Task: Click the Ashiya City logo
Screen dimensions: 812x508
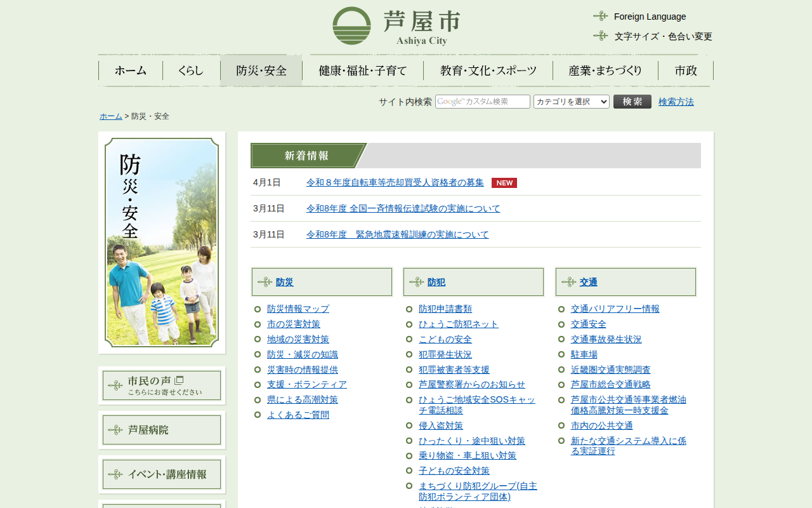Action: point(396,26)
